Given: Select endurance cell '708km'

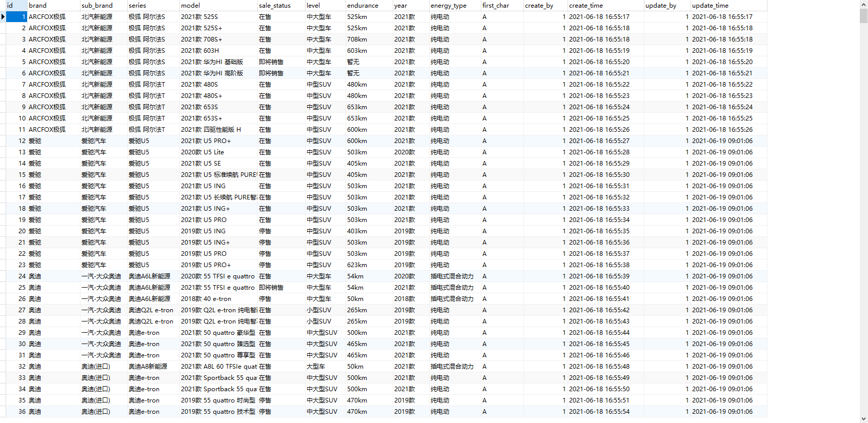Looking at the screenshot, I should pos(369,39).
